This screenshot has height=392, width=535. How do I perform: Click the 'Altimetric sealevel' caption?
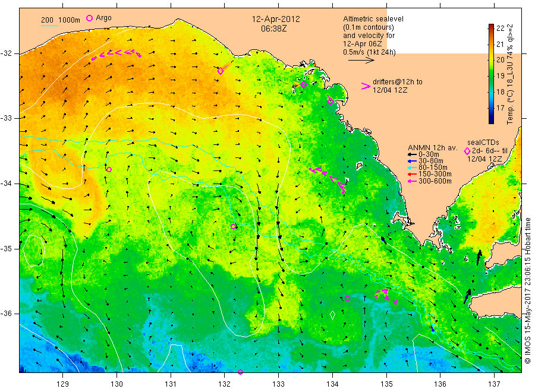(x=373, y=19)
